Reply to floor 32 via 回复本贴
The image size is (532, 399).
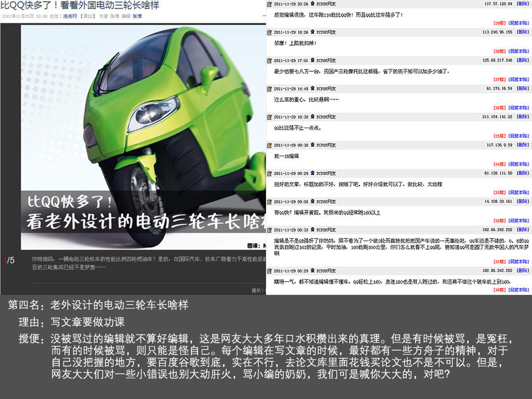pyautogui.click(x=519, y=221)
